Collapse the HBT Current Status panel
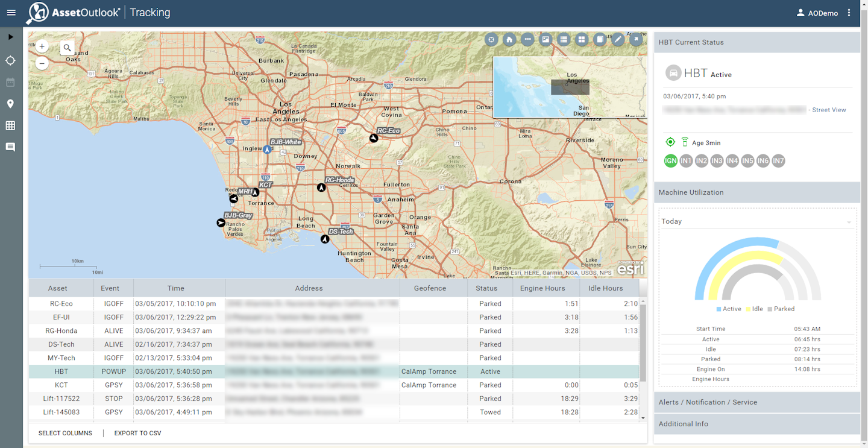868x448 pixels. (x=756, y=42)
